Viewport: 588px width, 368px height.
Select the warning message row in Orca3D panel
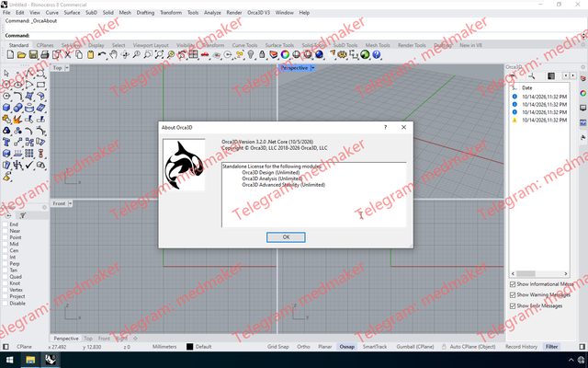tap(539, 121)
